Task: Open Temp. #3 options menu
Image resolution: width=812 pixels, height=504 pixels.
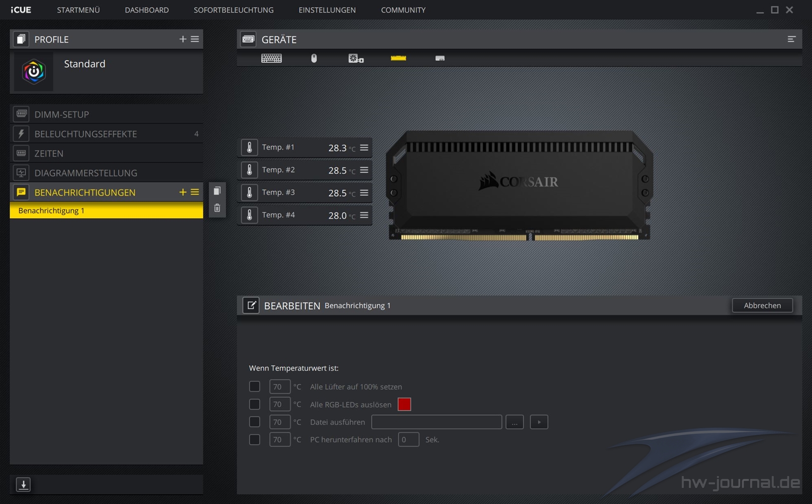Action: tap(364, 193)
